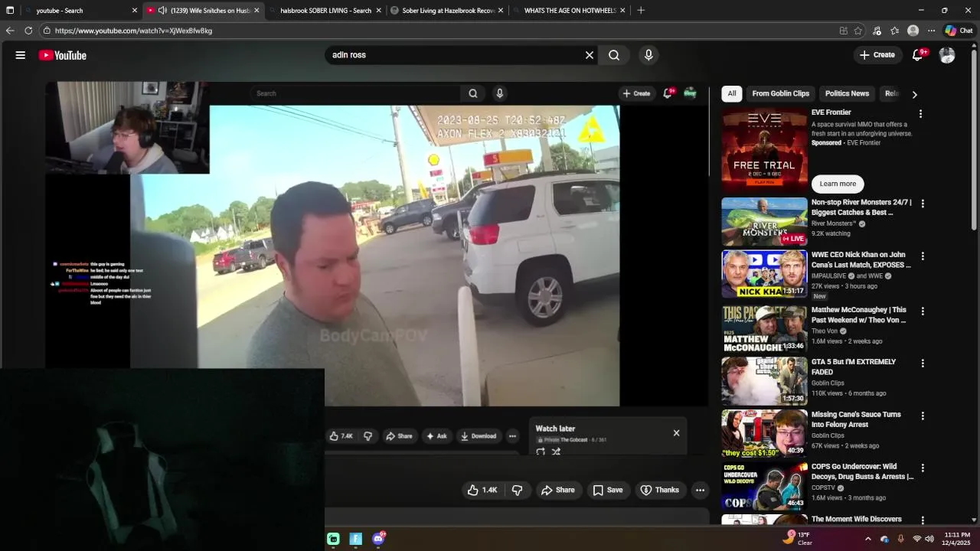Open options for WWE CEO Nick Khan video
The height and width of the screenshot is (551, 980).
923,256
